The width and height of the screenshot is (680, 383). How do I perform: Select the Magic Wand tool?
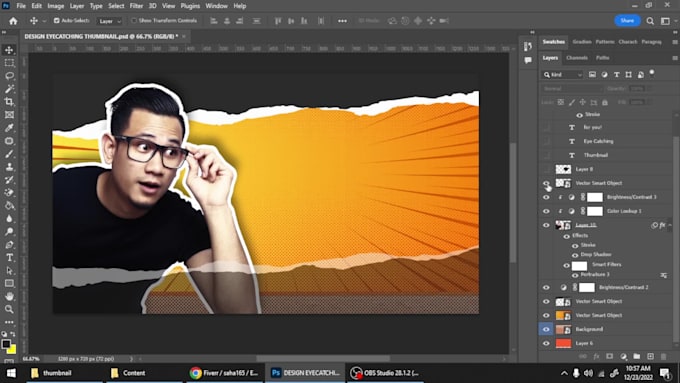[9, 89]
